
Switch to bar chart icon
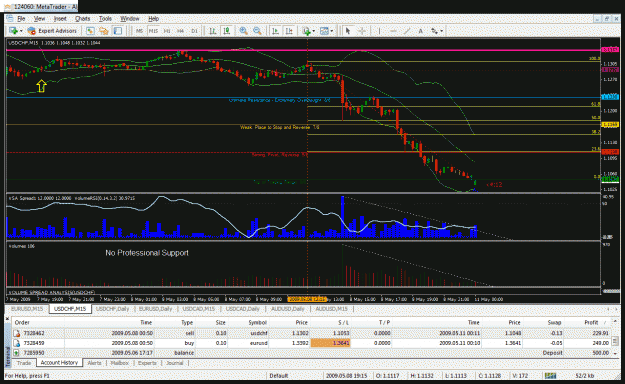212,31
